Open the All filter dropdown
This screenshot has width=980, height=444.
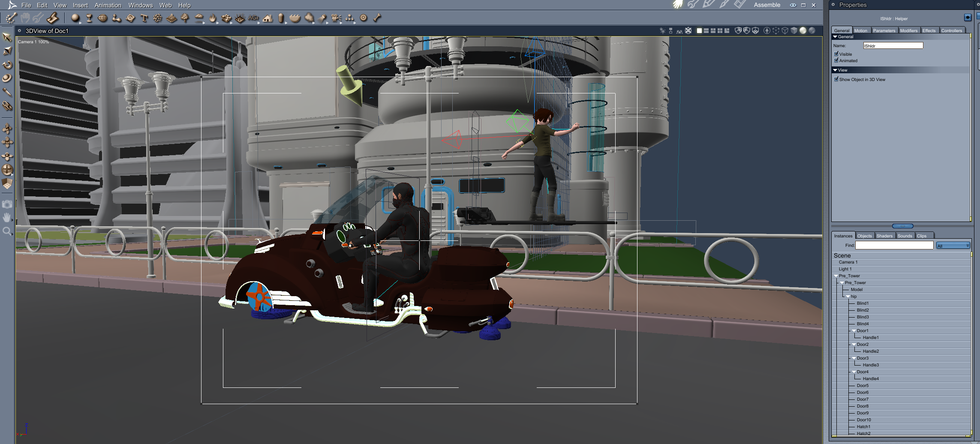953,246
